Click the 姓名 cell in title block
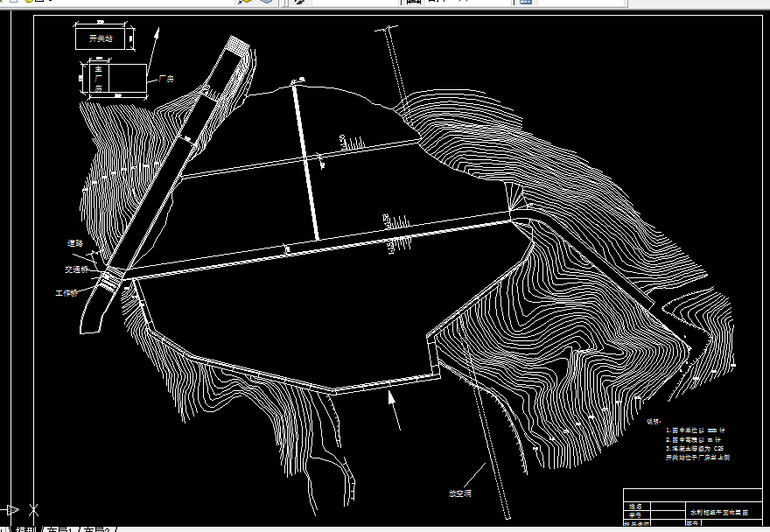 (635, 507)
